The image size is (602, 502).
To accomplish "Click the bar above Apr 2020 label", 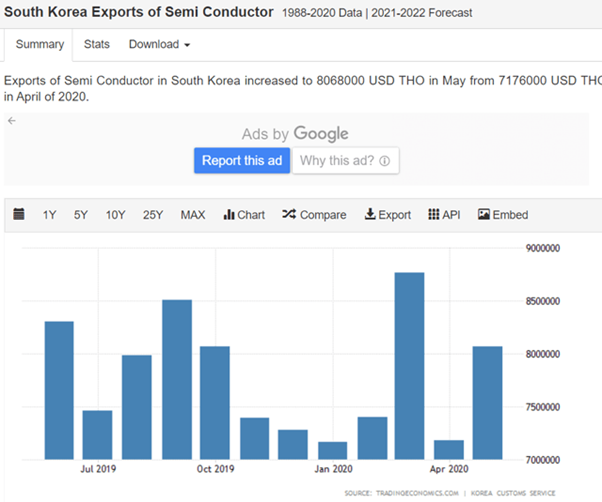I will click(x=449, y=450).
